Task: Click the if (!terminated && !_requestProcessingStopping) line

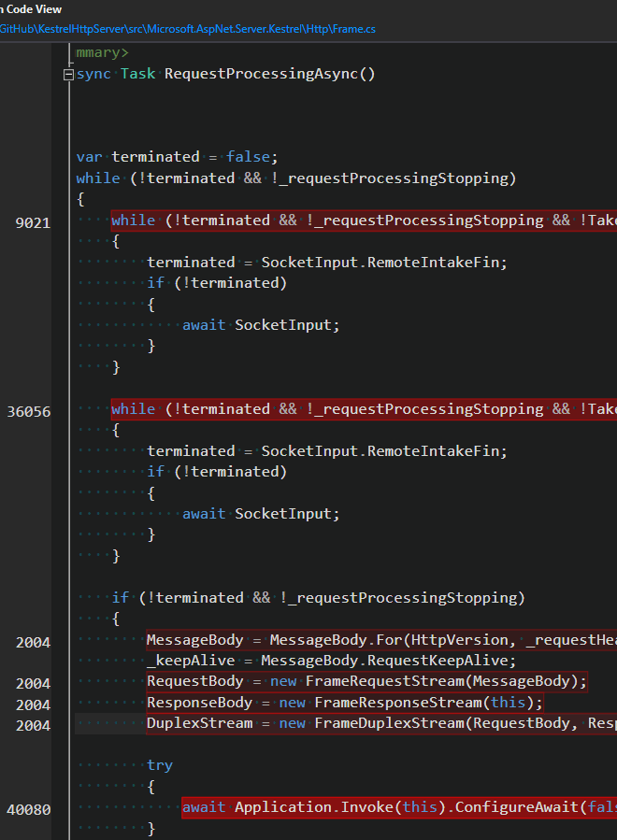Action: coord(319,598)
